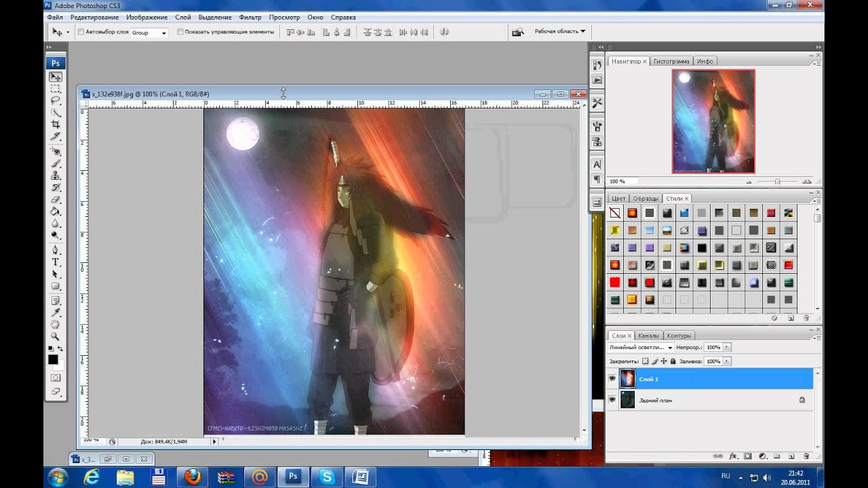This screenshot has width=868, height=488.
Task: Switch to the Каналы tab
Action: [648, 335]
